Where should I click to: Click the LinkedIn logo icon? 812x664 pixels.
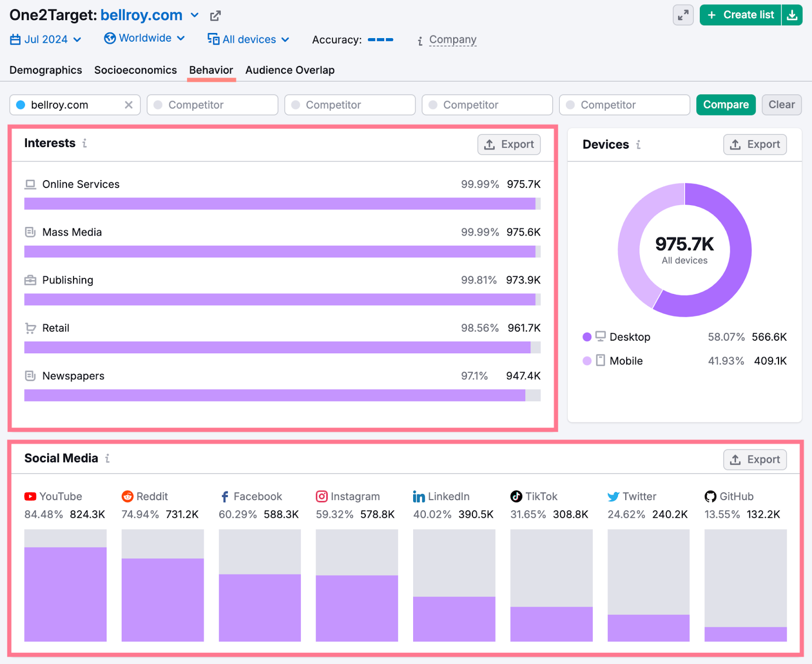tap(419, 496)
